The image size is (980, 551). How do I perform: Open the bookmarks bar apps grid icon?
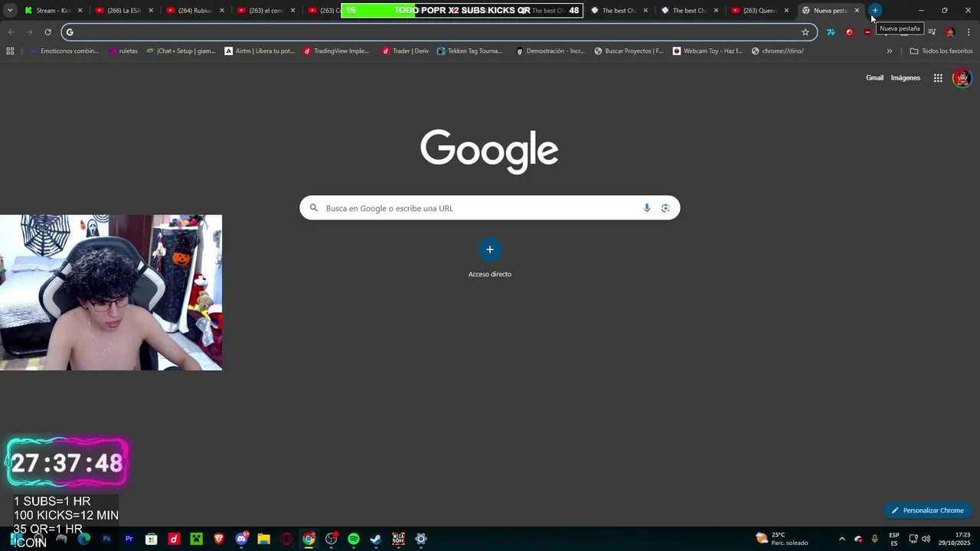10,51
